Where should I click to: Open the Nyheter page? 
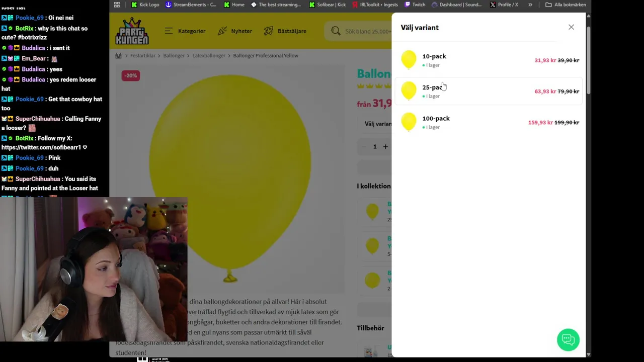coord(234,31)
